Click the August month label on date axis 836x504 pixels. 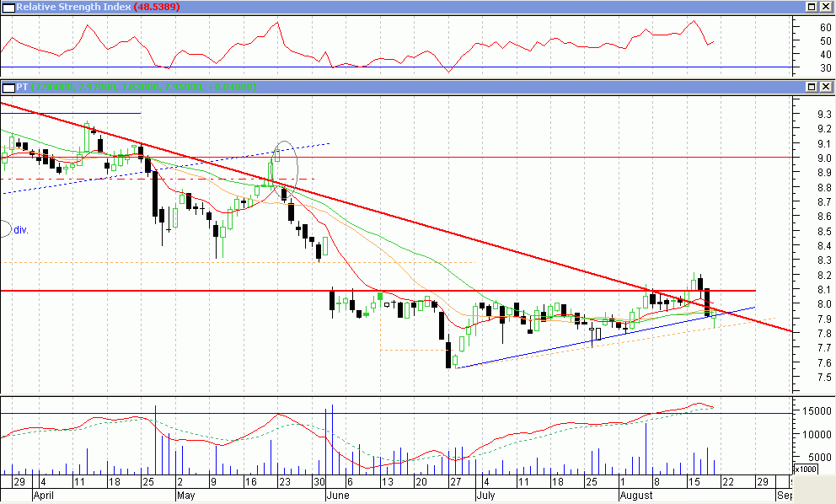636,496
